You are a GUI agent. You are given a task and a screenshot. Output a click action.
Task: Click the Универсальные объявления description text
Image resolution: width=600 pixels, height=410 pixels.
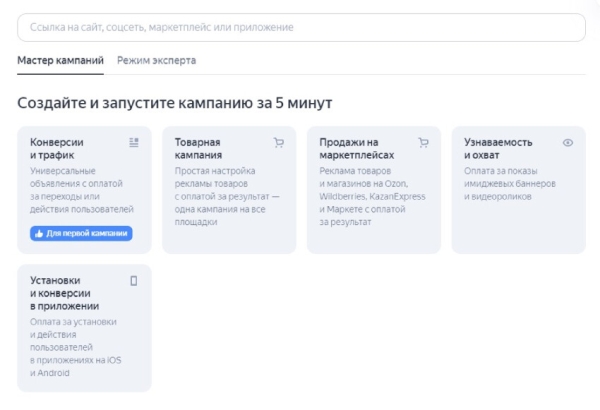click(x=82, y=190)
